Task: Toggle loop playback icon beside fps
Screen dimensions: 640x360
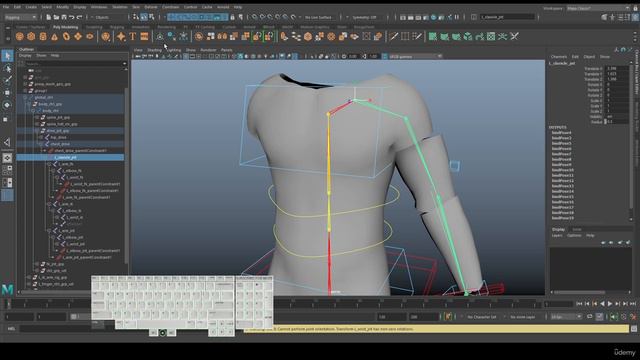Action: pos(589,317)
